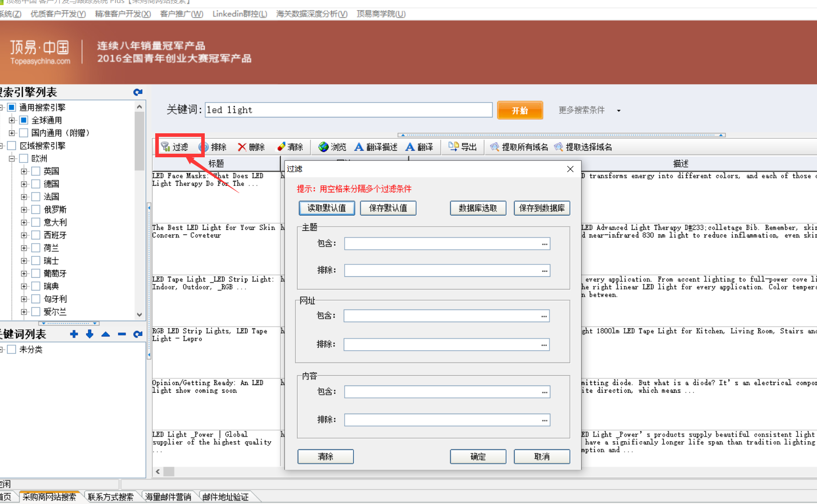Open the 客户推广 menu
817x504 pixels.
[181, 14]
